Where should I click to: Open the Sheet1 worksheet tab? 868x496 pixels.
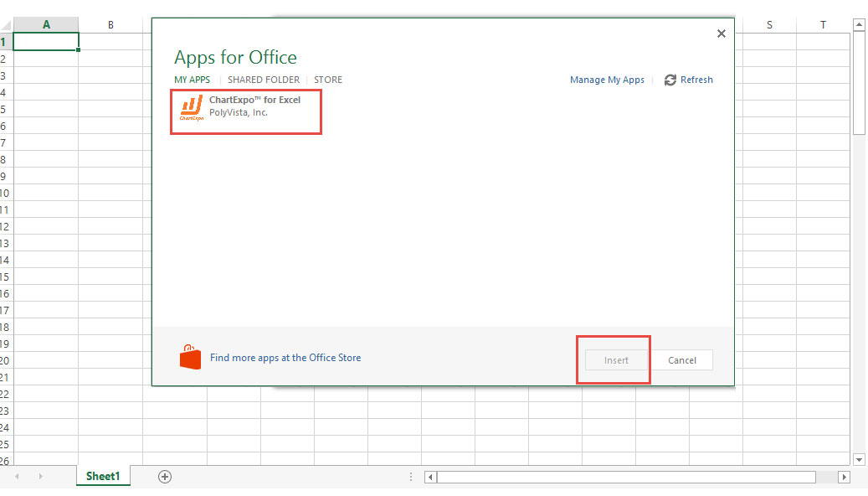(103, 476)
